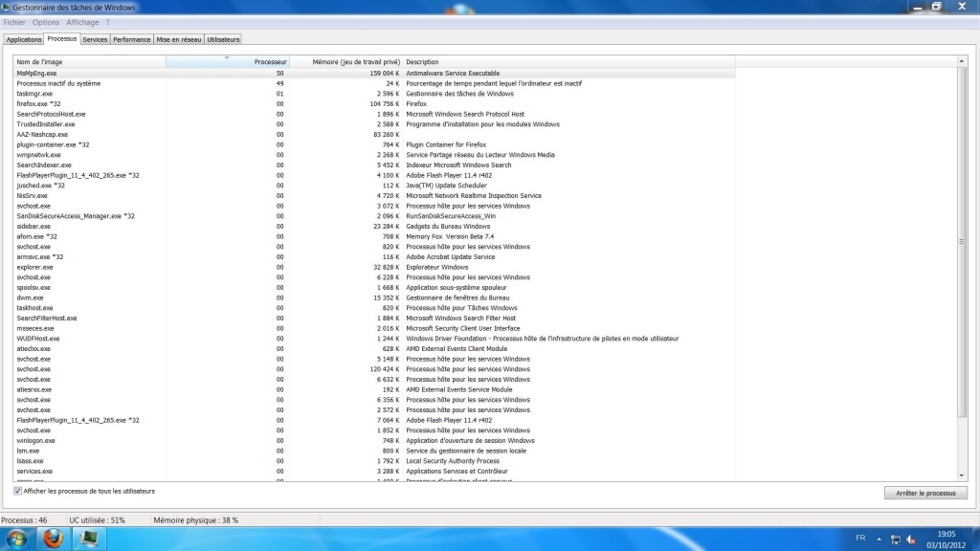Select the taskmgr.exe process
This screenshot has height=551, width=980.
click(374, 94)
